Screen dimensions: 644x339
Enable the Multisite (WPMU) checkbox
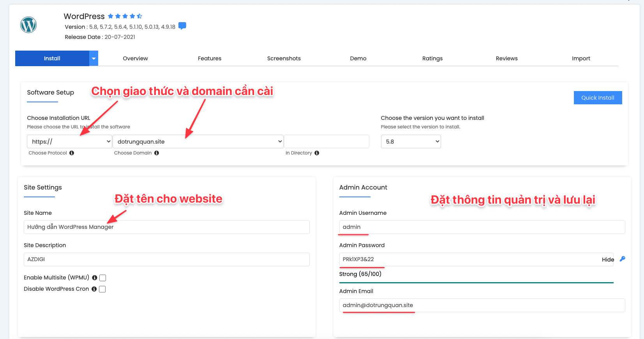103,278
